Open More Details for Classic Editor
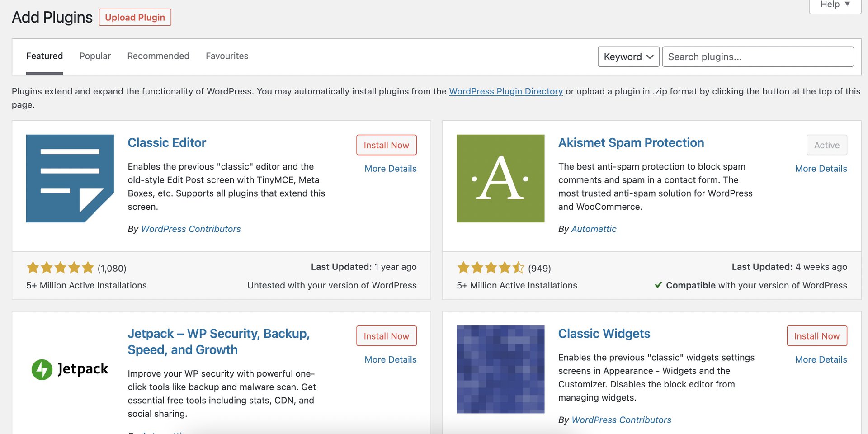 (391, 169)
